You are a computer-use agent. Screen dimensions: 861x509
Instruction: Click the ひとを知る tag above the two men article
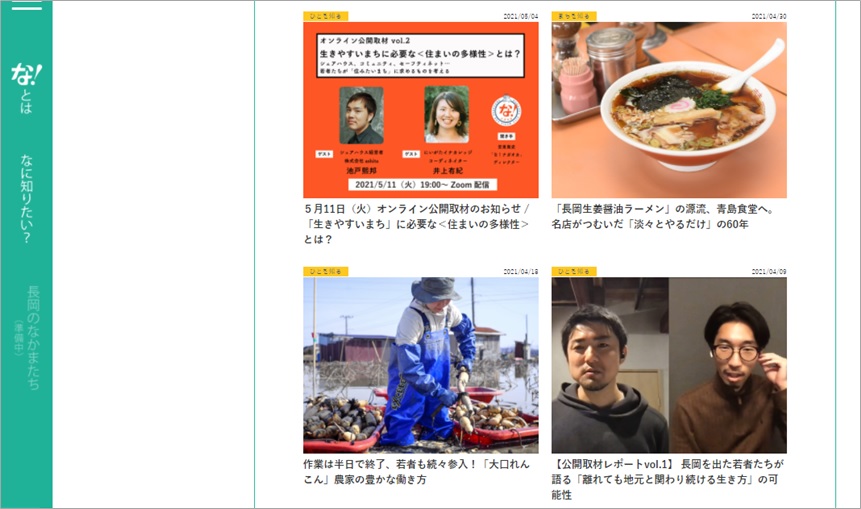coord(574,271)
